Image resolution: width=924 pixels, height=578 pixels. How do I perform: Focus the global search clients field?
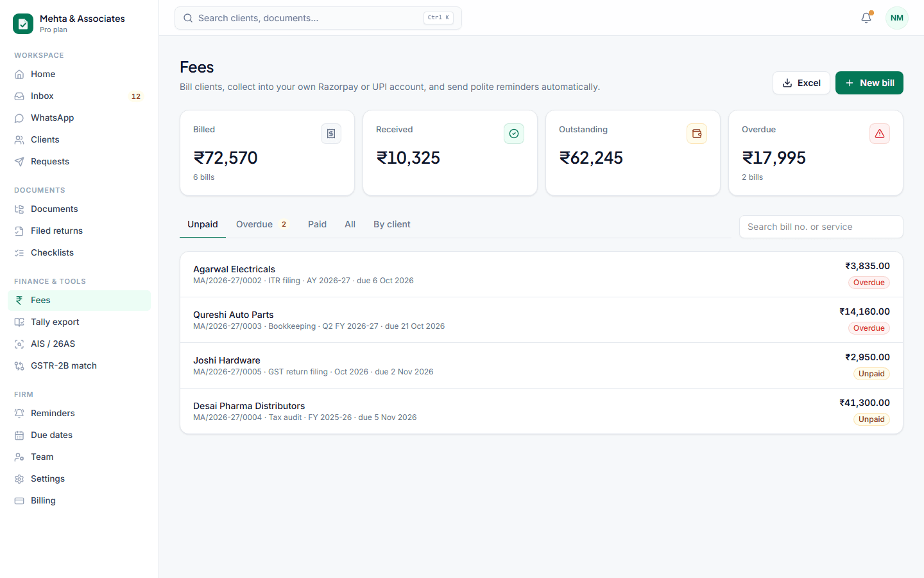[318, 18]
